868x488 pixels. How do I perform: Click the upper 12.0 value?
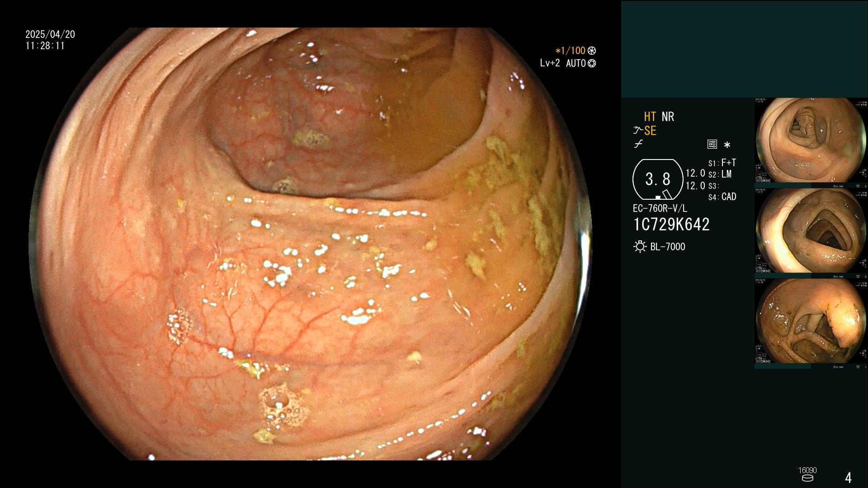point(695,173)
